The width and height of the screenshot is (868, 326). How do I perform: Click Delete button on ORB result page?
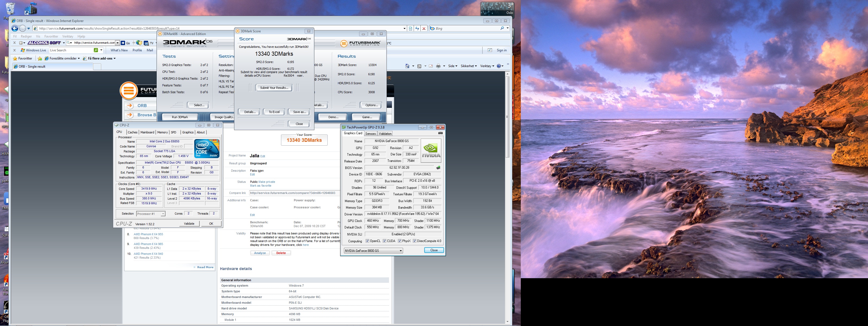[x=281, y=253]
